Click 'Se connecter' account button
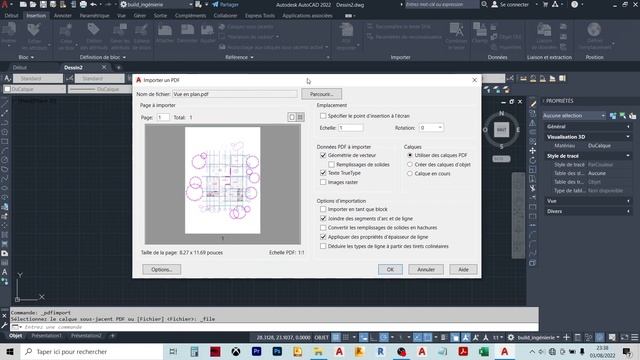The height and width of the screenshot is (360, 640). 510,4
